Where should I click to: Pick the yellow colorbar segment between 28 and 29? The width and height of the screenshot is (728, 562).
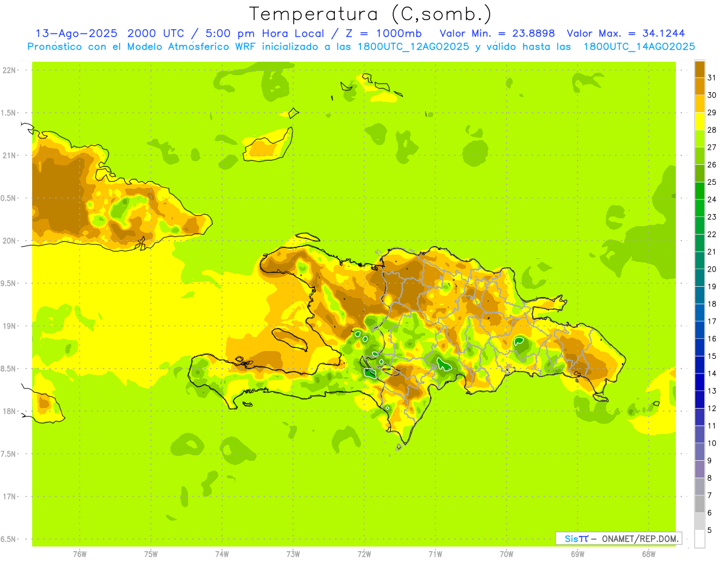[699, 121]
